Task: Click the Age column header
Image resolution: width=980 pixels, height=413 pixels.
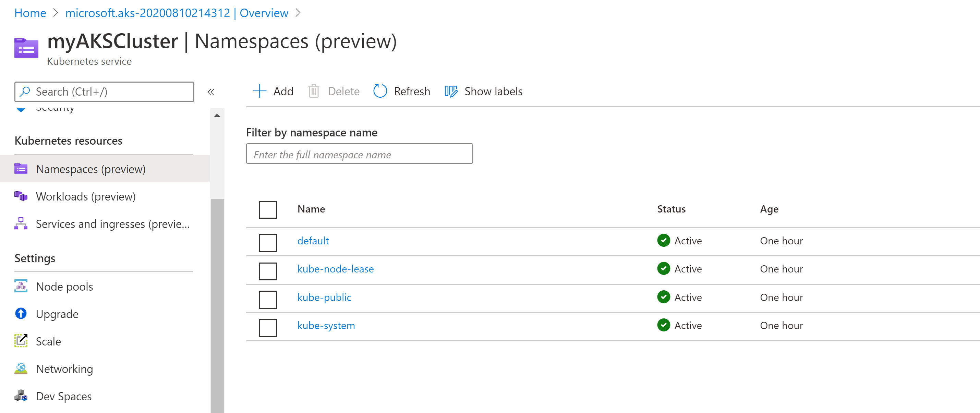Action: click(769, 209)
